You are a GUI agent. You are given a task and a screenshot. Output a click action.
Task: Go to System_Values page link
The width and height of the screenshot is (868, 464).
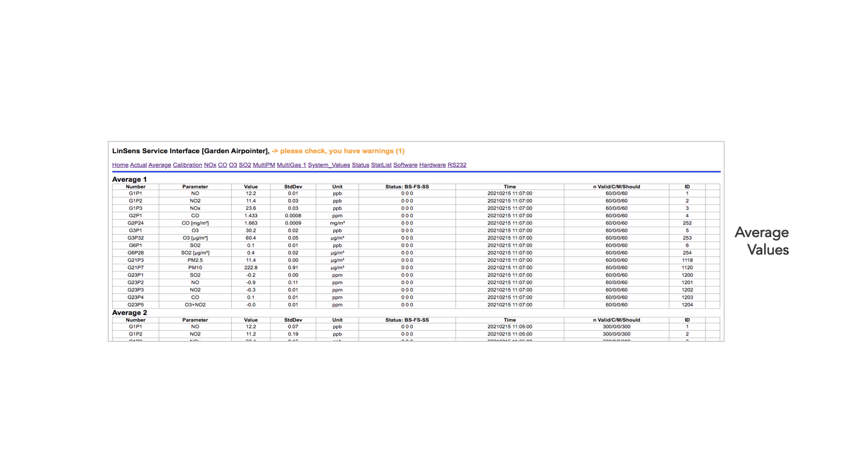pos(329,165)
